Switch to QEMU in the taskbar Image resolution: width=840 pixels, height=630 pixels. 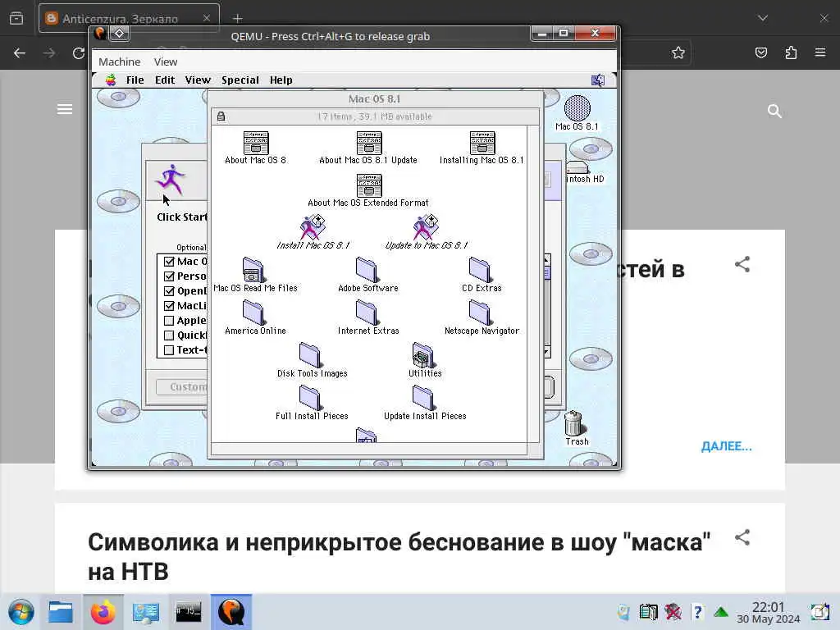[231, 612]
